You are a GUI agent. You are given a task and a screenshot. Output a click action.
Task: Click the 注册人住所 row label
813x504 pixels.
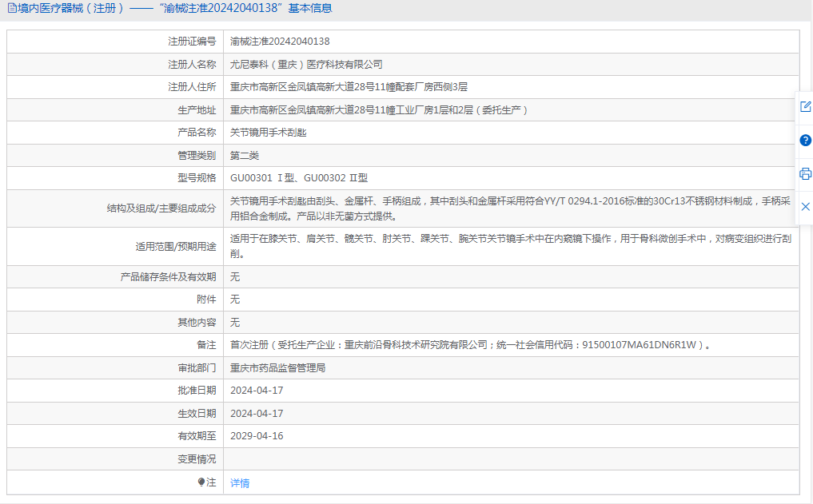tap(192, 87)
